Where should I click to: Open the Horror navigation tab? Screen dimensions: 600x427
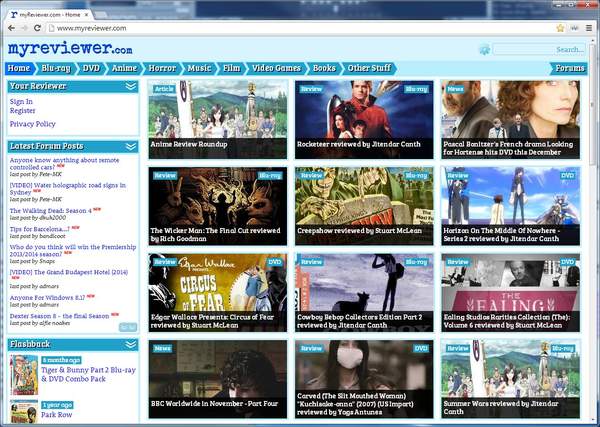point(162,68)
